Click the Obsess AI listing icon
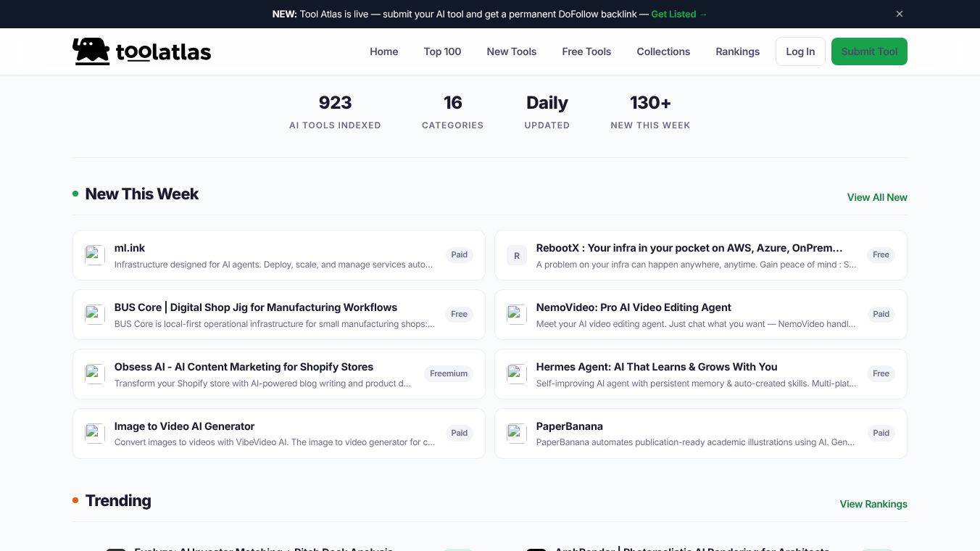This screenshot has height=551, width=980. coord(95,374)
